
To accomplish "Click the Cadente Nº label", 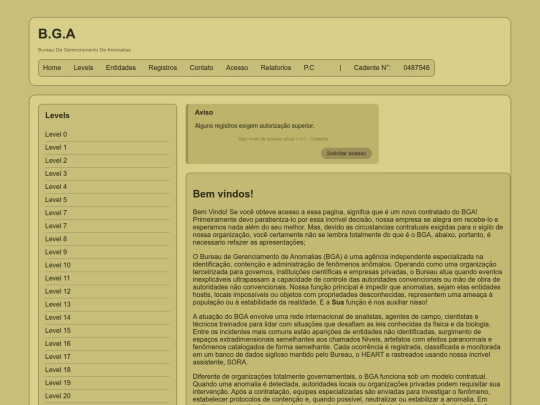I will (x=372, y=68).
